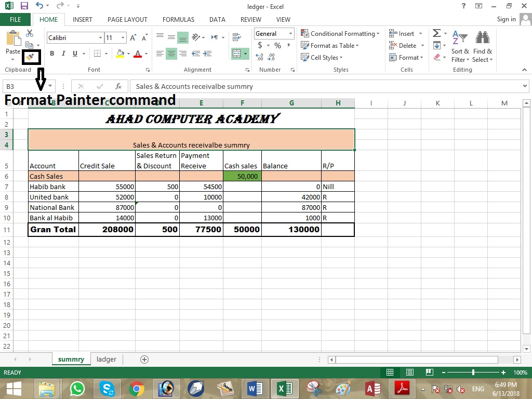Apply bold formatting with the B icon

coord(51,54)
